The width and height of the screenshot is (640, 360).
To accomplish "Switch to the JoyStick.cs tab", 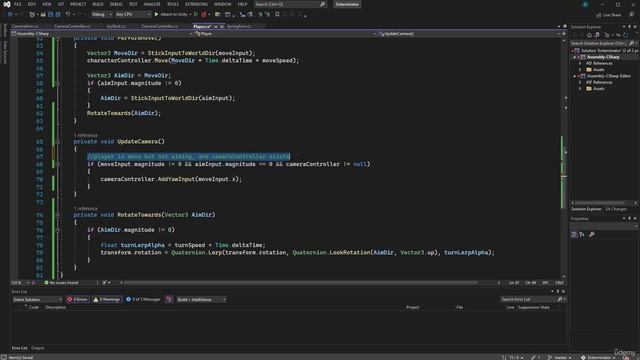I will click(116, 26).
